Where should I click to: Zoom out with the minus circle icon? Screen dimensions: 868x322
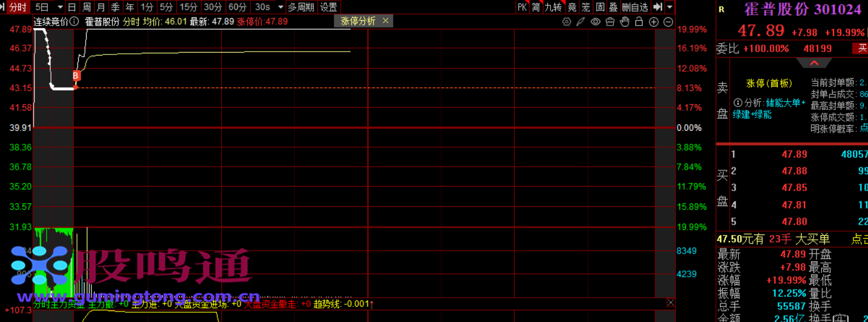668,22
